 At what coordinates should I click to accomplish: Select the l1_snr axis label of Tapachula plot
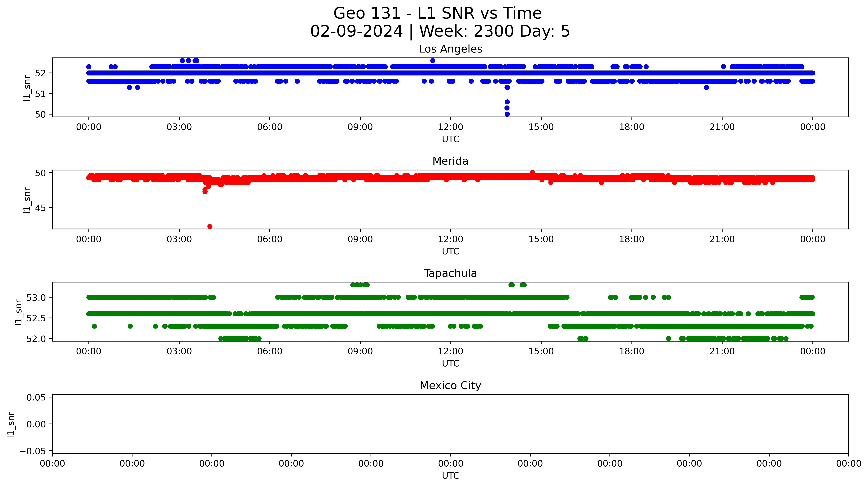[x=18, y=312]
